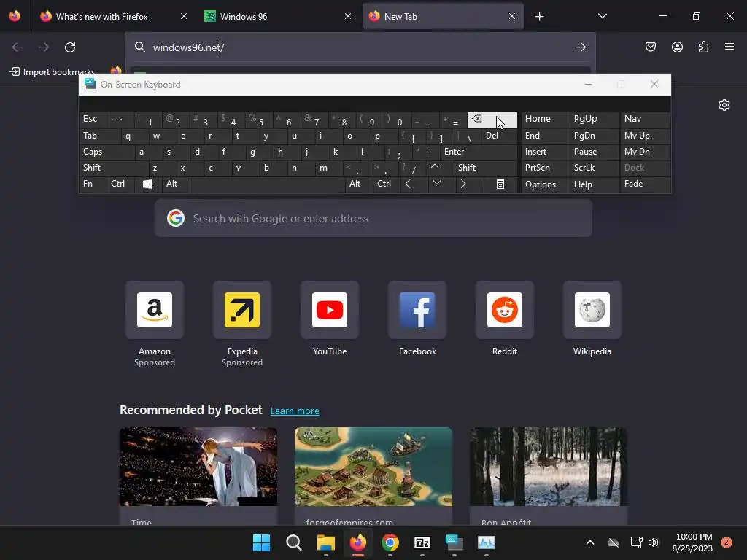Toggle the Fn key on keyboard
Screen dimensions: 747x560
pos(93,184)
